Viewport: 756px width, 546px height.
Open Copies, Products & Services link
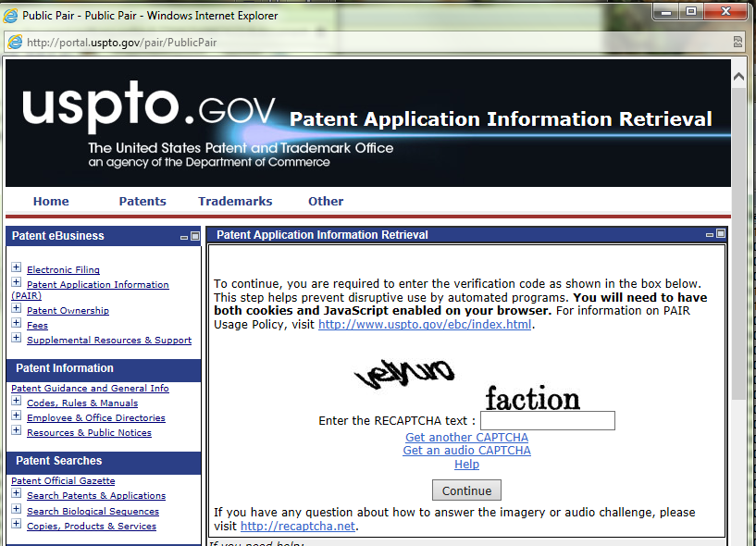coord(92,527)
